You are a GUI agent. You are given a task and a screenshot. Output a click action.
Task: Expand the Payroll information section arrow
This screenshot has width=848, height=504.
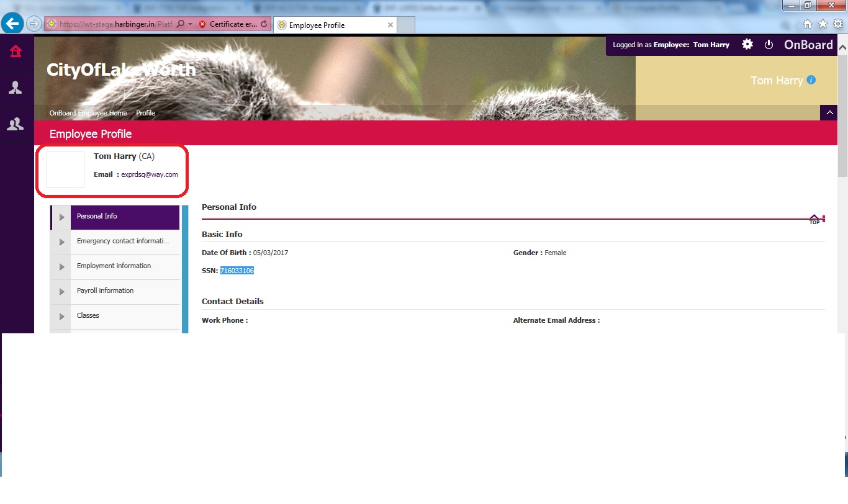click(x=61, y=292)
